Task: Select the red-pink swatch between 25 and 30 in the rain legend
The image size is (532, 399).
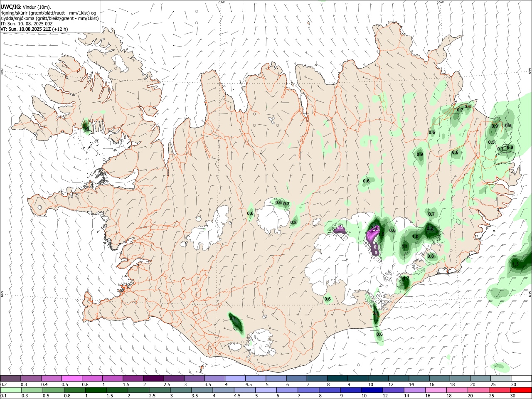Action: [500, 390]
